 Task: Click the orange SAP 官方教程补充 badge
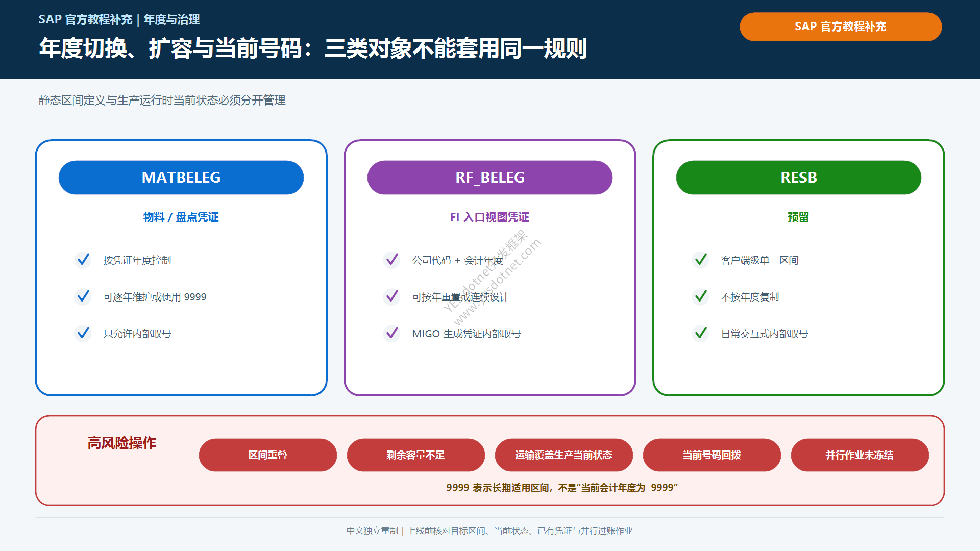click(x=840, y=27)
